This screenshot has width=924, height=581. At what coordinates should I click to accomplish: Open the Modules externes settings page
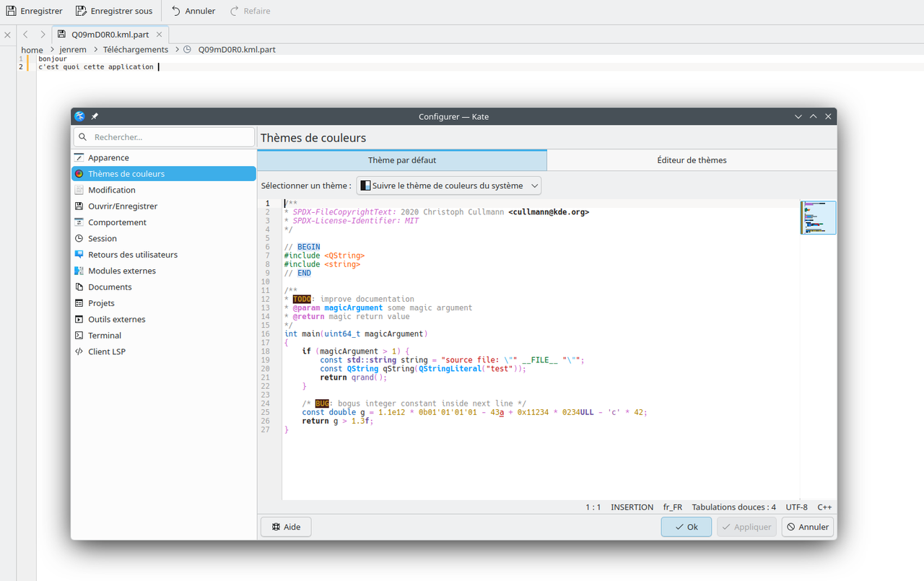pyautogui.click(x=164, y=271)
